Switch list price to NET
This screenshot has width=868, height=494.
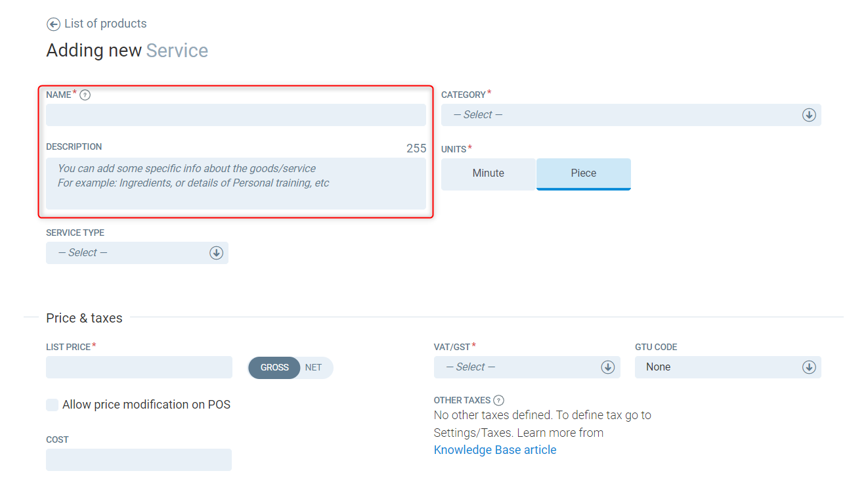[x=314, y=368]
